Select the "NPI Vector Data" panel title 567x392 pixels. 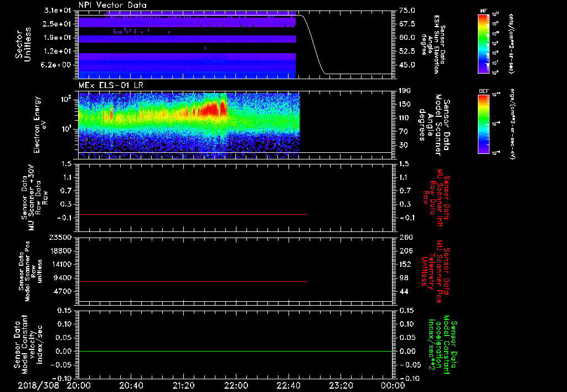(112, 5)
